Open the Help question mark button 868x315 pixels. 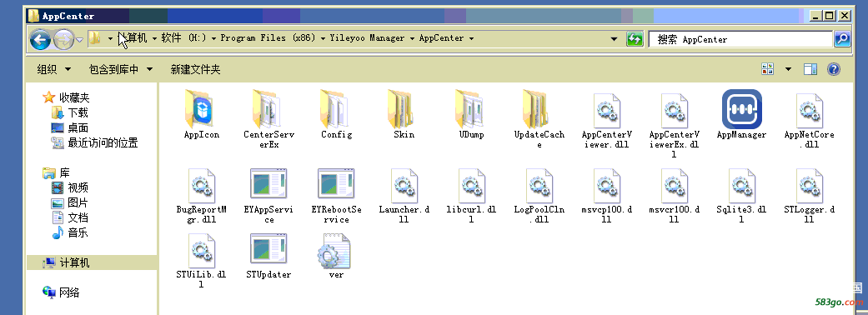point(834,69)
